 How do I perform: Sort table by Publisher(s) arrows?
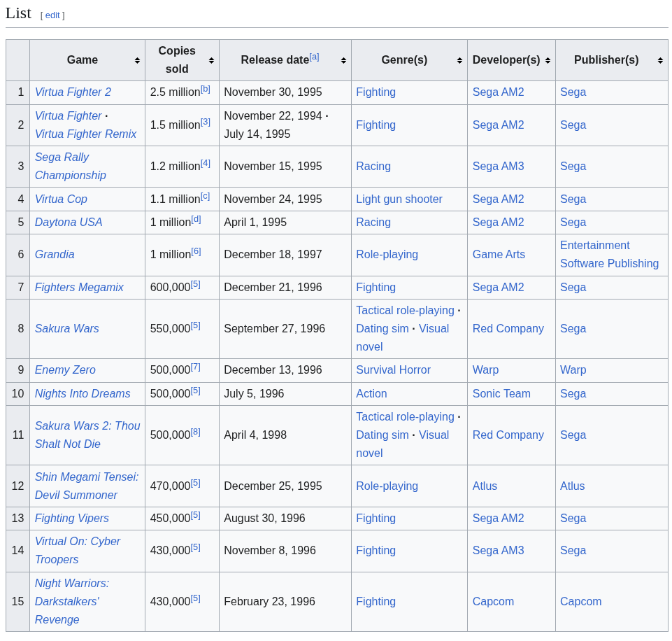[x=660, y=60]
